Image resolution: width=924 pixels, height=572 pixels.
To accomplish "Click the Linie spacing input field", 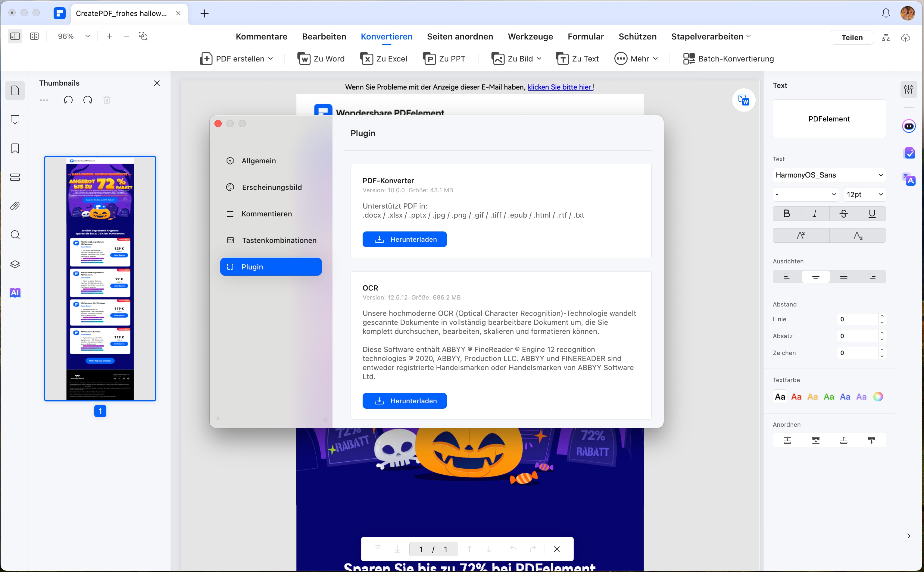I will (x=857, y=319).
